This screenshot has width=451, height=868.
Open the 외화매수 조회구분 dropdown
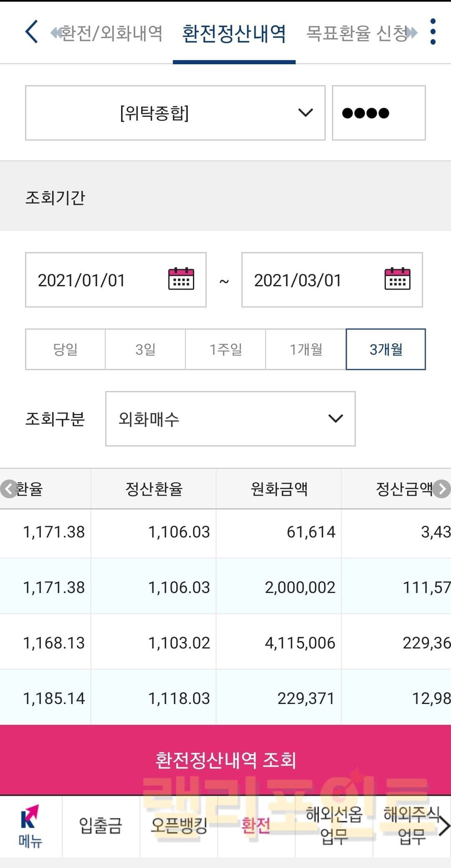click(230, 419)
